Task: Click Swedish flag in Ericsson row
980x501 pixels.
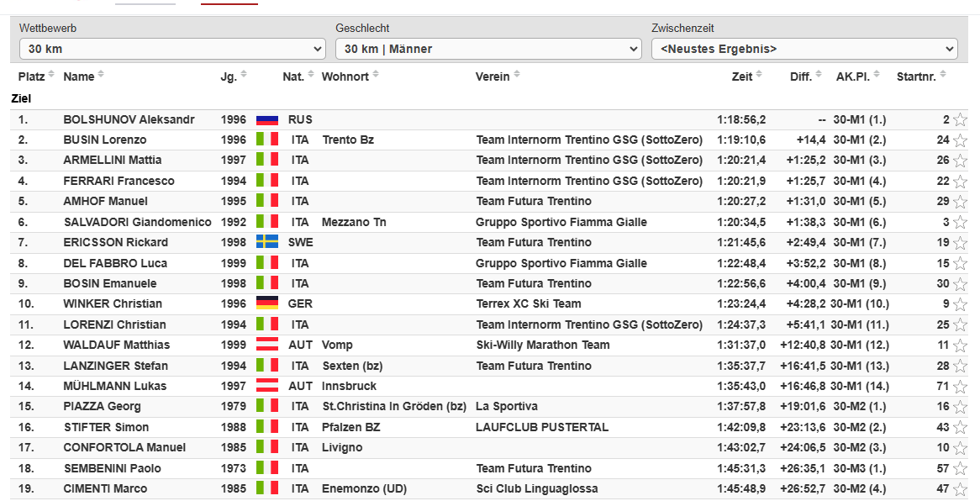Action: [x=266, y=242]
